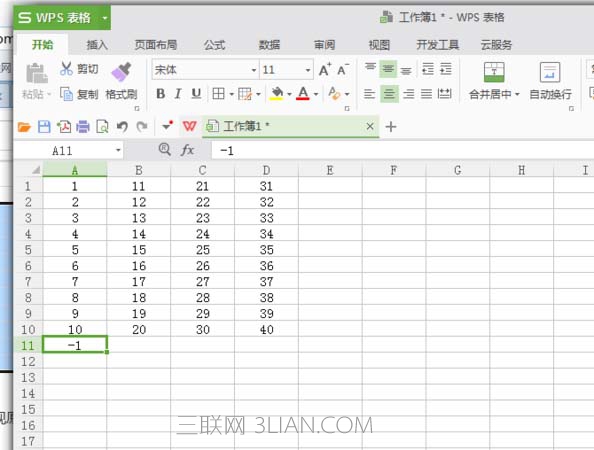The height and width of the screenshot is (450, 594).
Task: Open the 数据 ribbon tab
Action: pyautogui.click(x=269, y=45)
